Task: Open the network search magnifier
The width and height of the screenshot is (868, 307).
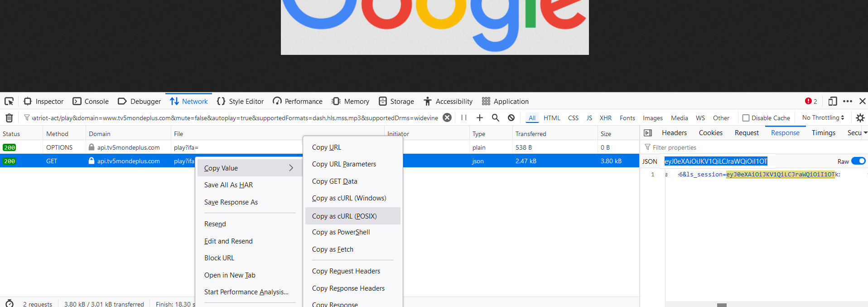Action: [496, 117]
